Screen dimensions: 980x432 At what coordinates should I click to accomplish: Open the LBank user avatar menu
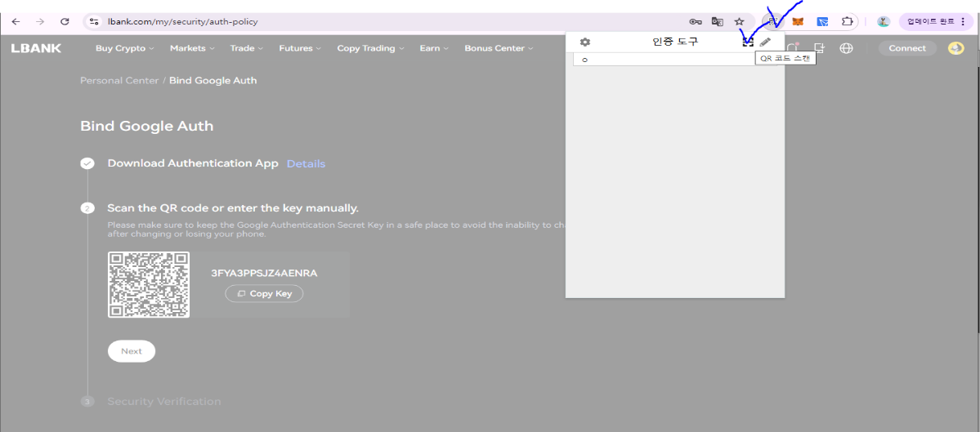tap(955, 48)
